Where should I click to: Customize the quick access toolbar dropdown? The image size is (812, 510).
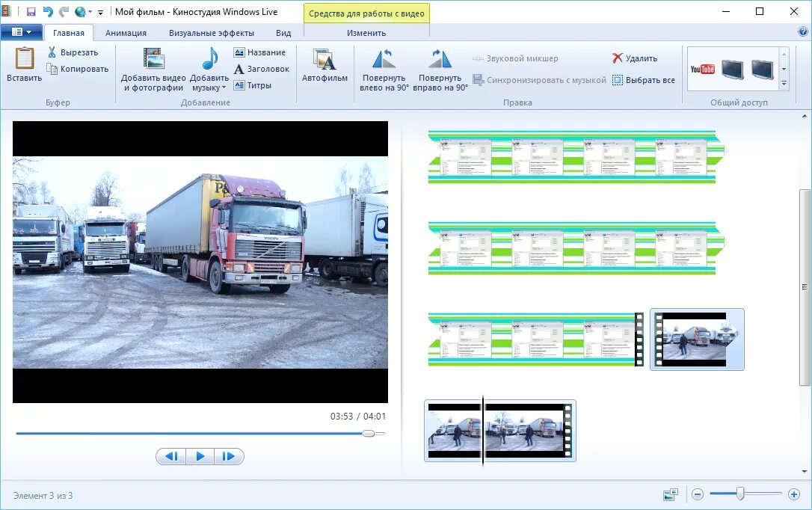pos(100,12)
